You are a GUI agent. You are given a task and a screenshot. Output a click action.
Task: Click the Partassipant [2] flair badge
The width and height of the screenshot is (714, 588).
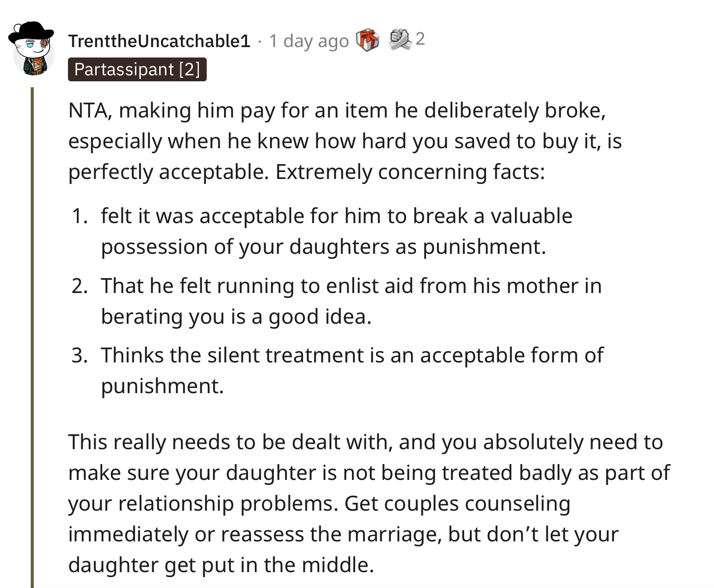pos(137,69)
